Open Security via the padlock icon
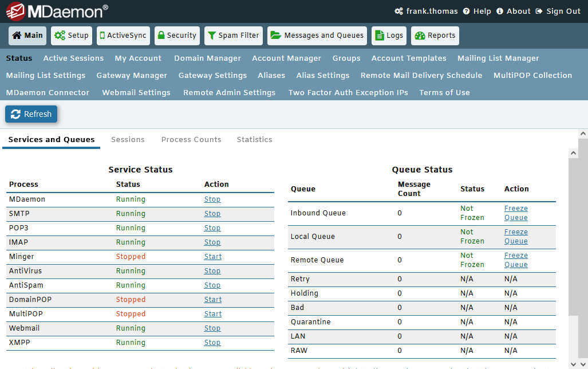The height and width of the screenshot is (369, 588). coord(161,36)
